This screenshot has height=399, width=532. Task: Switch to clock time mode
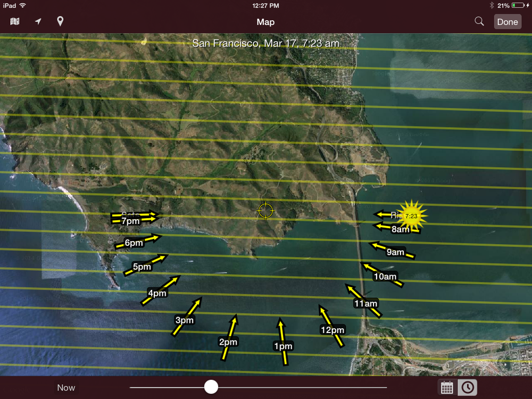pos(467,387)
